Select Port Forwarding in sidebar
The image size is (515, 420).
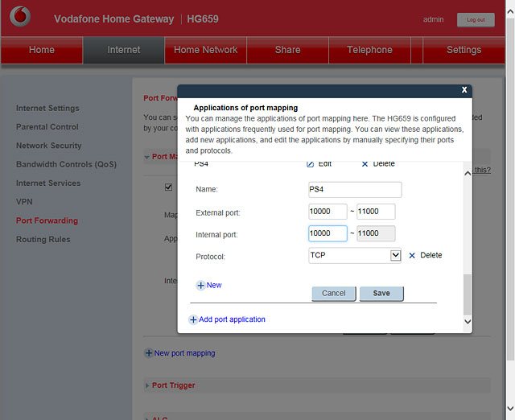coord(47,220)
